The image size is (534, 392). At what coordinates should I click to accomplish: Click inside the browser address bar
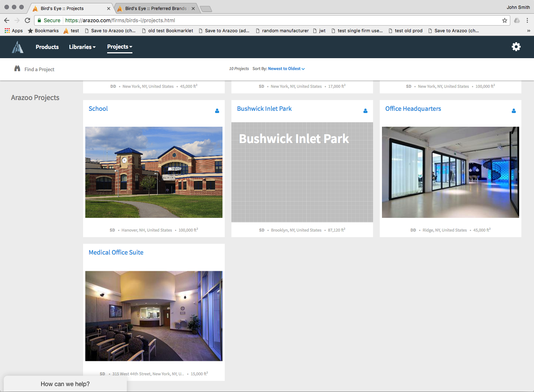[222, 20]
